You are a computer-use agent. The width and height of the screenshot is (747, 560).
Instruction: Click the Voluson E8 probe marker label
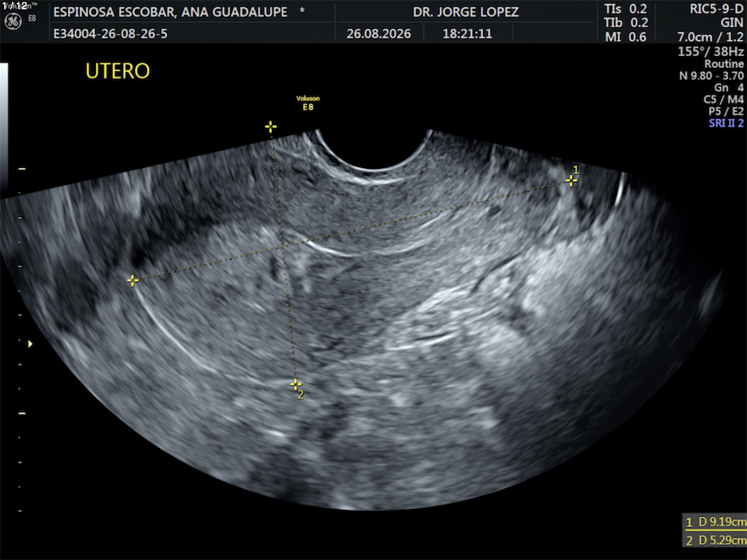point(308,103)
